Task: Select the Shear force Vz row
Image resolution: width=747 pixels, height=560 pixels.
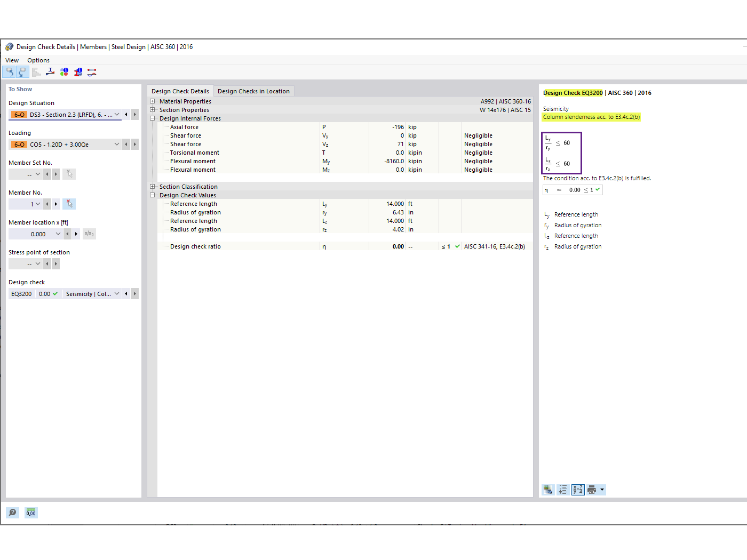Action: point(345,144)
